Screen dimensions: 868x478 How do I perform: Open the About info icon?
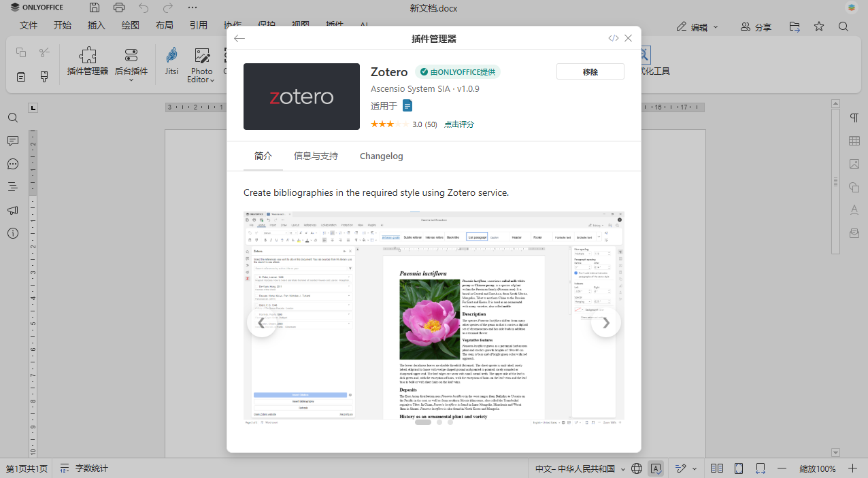pos(13,233)
